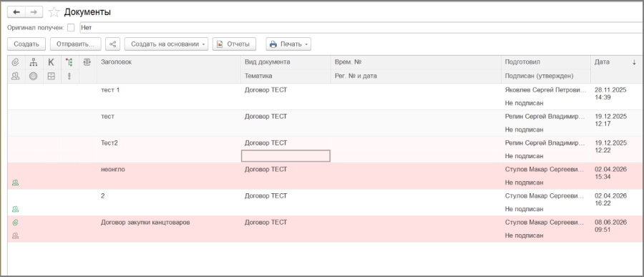
Task: Click the Оригинал получен value field showing Нет
Action: coord(361,28)
